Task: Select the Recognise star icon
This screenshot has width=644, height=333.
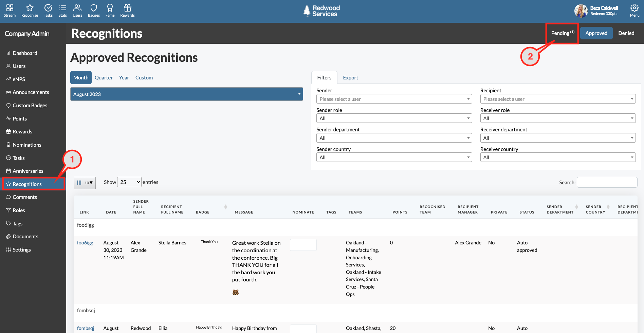Action: (30, 10)
